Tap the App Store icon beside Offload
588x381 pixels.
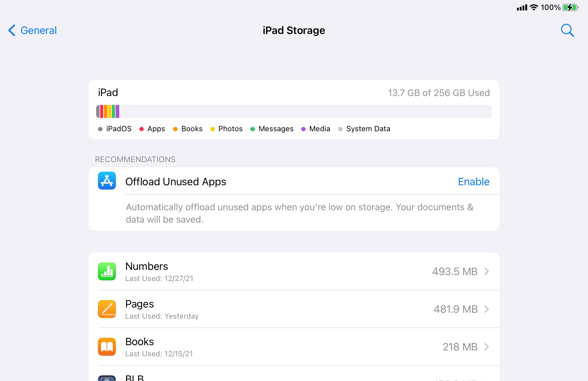(107, 181)
